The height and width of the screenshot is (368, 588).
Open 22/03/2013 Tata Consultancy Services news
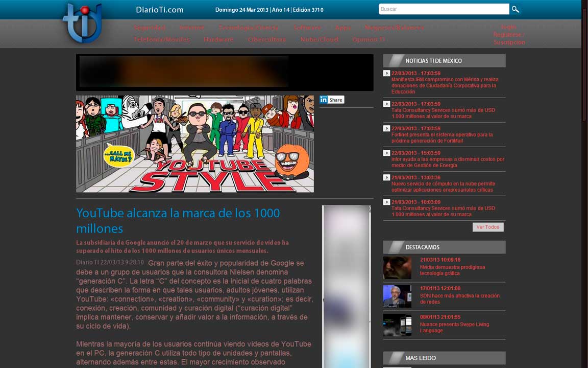tap(443, 113)
